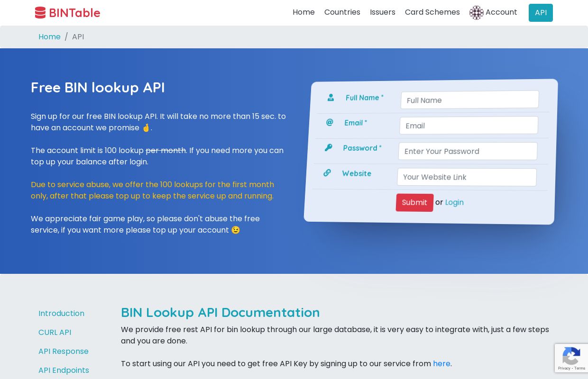Jump to API Response in the docs sidebar
This screenshot has height=379, width=588.
click(x=64, y=352)
